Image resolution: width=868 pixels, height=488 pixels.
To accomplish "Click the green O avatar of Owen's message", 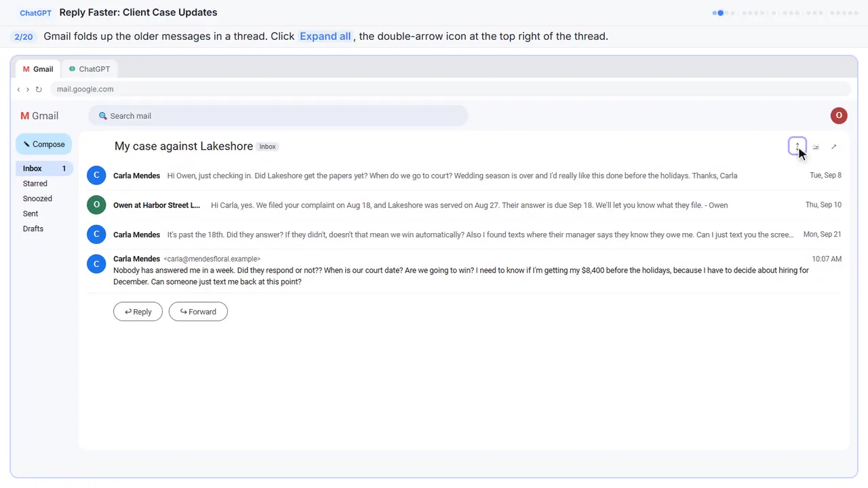I will (96, 205).
